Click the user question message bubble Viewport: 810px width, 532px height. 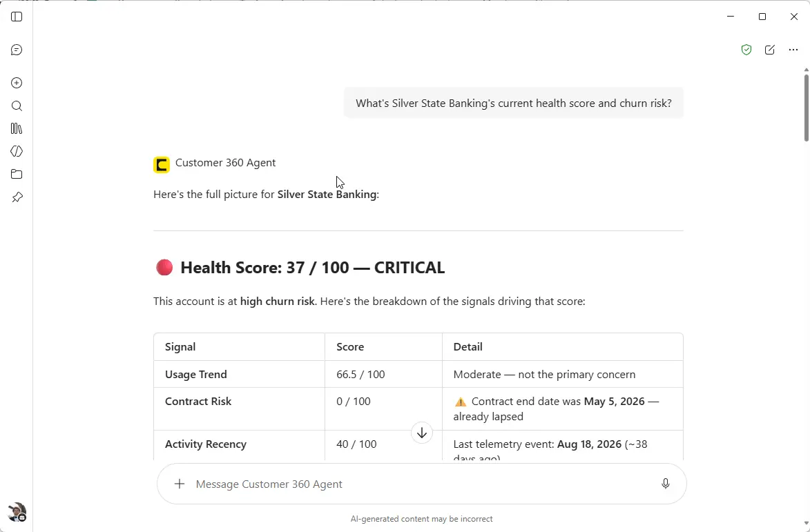tap(514, 104)
